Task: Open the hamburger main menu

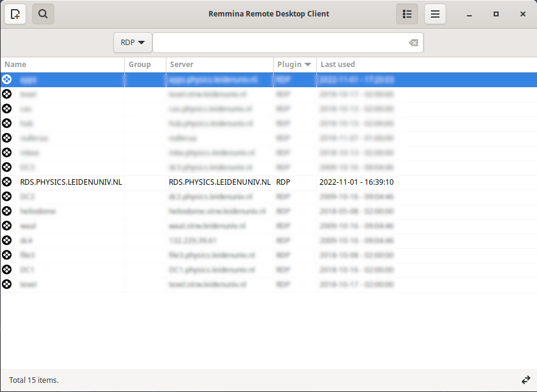Action: coord(435,14)
